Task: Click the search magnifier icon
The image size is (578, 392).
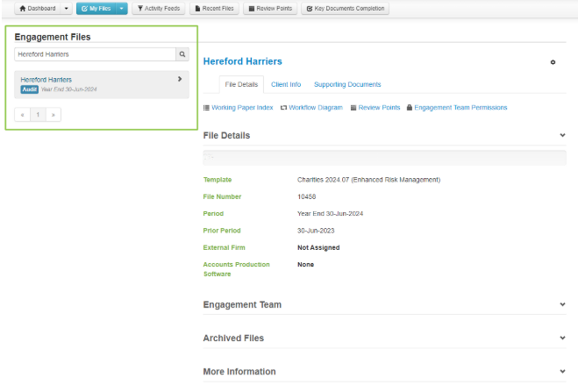Action: pyautogui.click(x=182, y=54)
